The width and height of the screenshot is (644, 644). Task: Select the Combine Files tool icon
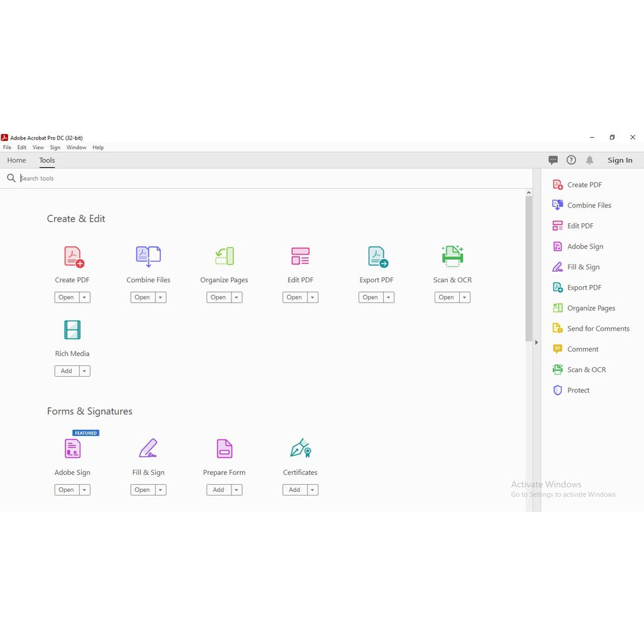(148, 256)
